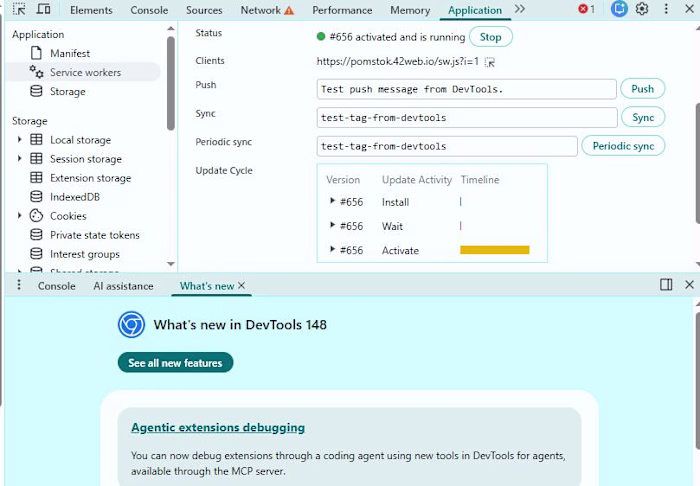This screenshot has height=486, width=700.
Task: Expand the Local storage tree item
Action: pyautogui.click(x=19, y=140)
